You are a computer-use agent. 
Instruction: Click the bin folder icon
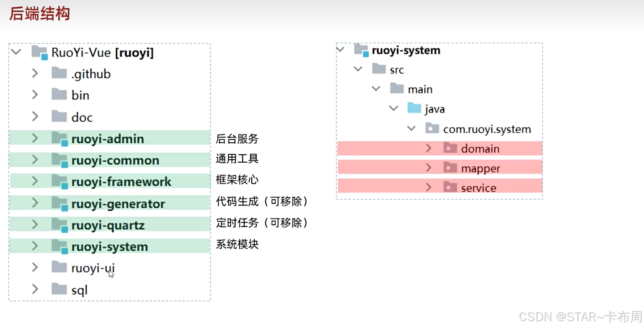click(x=59, y=95)
